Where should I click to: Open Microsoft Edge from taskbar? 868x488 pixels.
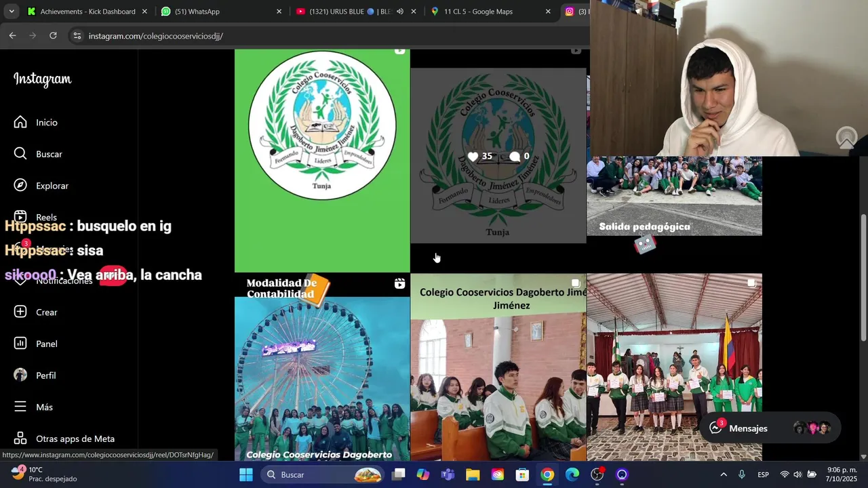coord(572,474)
